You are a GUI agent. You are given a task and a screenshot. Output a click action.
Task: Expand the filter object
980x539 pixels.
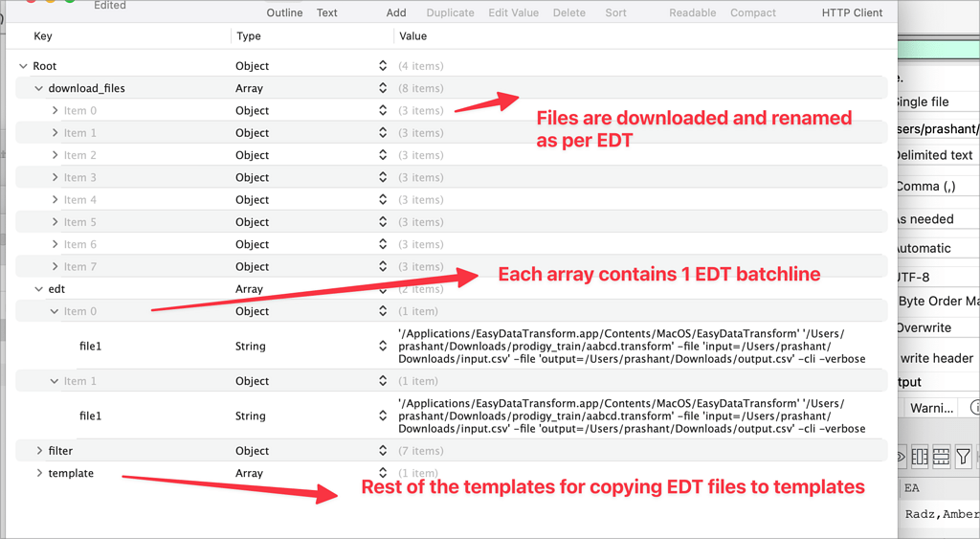coord(39,451)
